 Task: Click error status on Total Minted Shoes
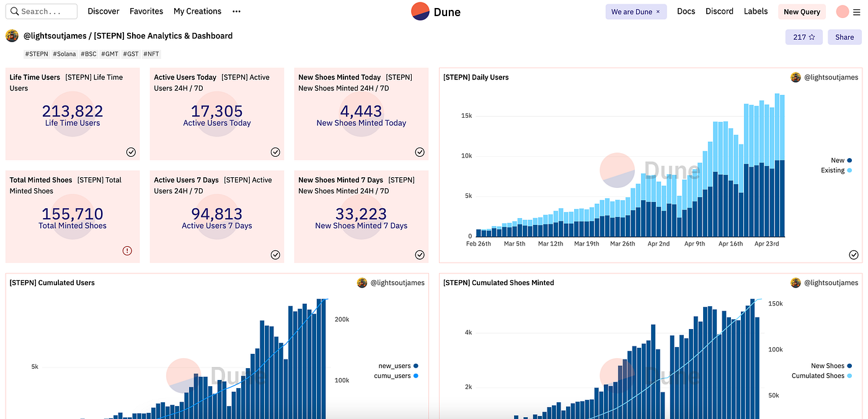tap(127, 251)
